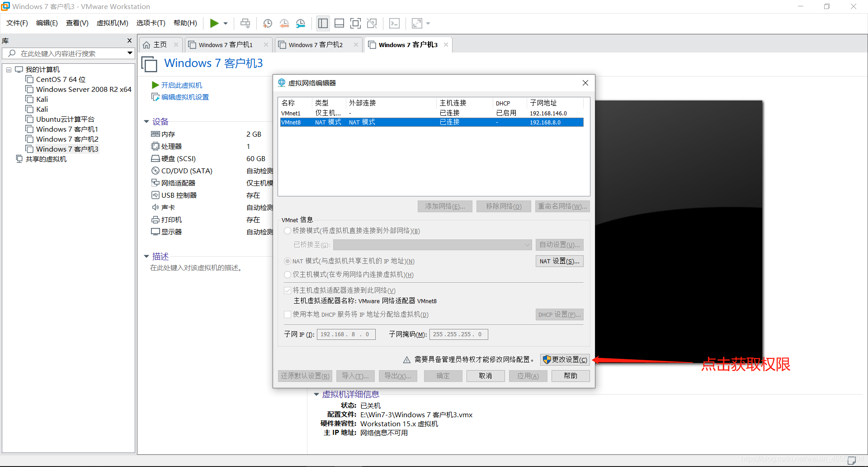The height and width of the screenshot is (467, 868).
Task: Click the full screen mode icon
Action: tap(356, 23)
